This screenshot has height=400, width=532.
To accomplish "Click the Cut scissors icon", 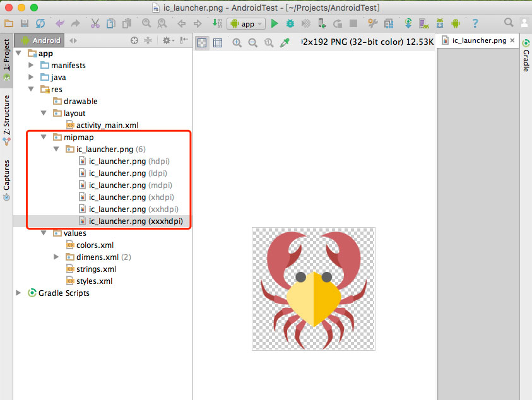I will (95, 24).
